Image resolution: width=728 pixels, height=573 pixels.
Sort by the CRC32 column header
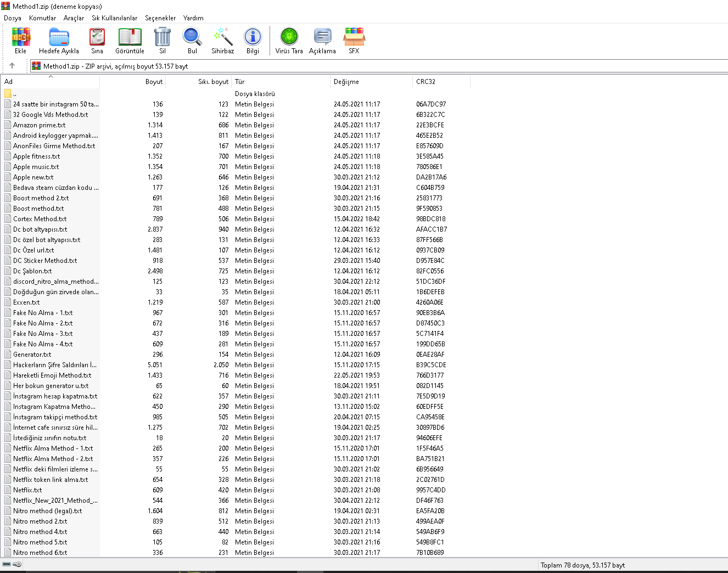[x=441, y=82]
